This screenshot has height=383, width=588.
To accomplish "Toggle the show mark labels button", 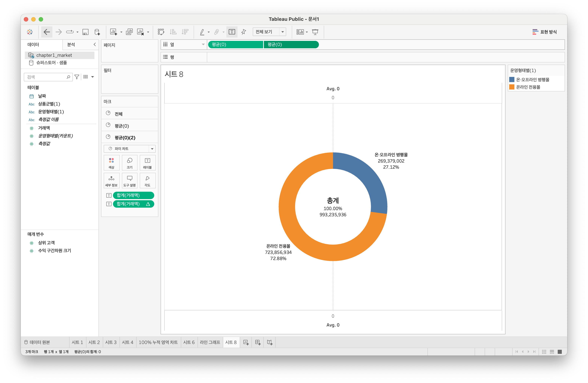I will tap(232, 32).
